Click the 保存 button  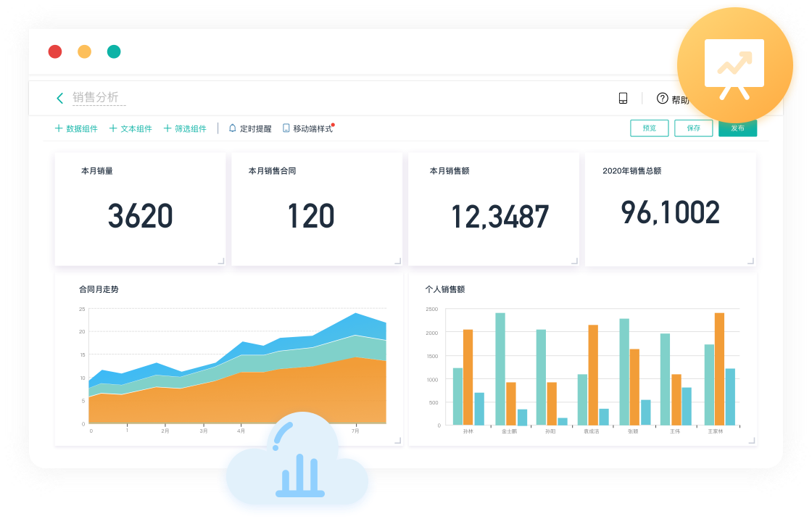[x=694, y=128]
